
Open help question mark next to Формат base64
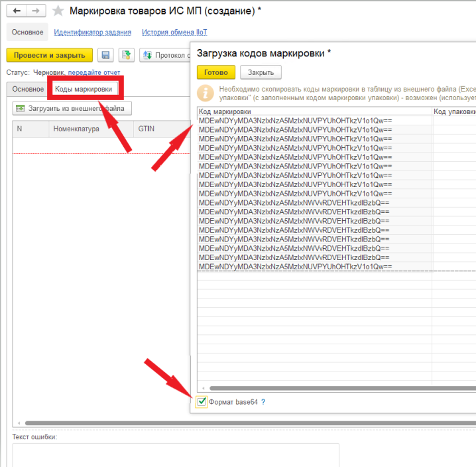click(263, 402)
